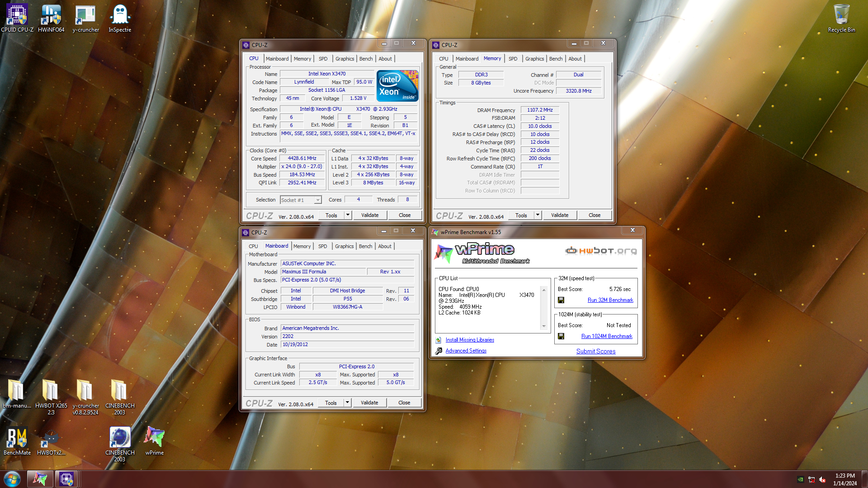Launch the wPrime desktop shortcut
The width and height of the screenshot is (868, 488).
tap(154, 441)
